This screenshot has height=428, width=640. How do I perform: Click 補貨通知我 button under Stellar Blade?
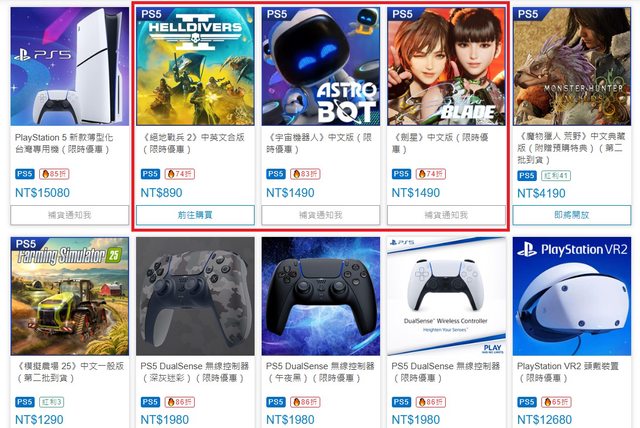click(446, 215)
